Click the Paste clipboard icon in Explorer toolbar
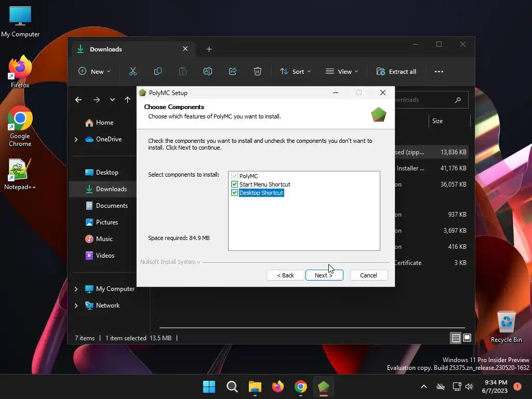 pos(182,71)
